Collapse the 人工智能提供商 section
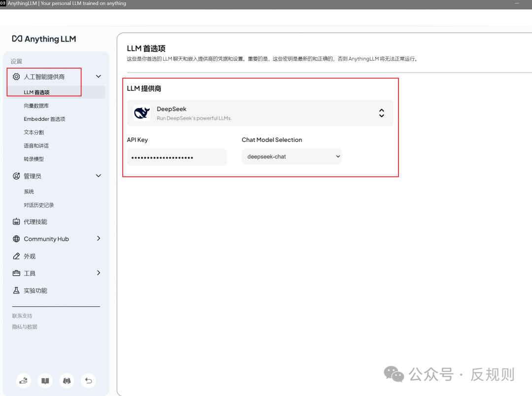532x396 pixels. [98, 76]
